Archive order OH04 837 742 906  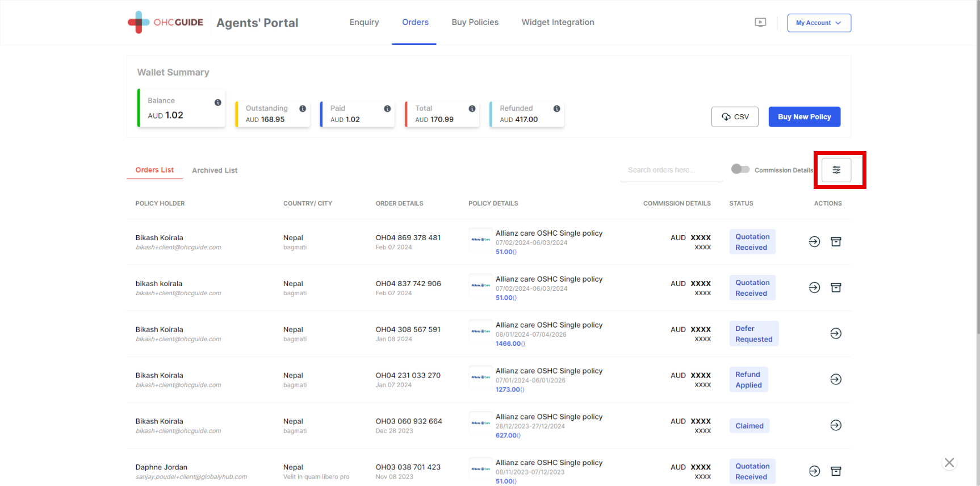tap(836, 288)
